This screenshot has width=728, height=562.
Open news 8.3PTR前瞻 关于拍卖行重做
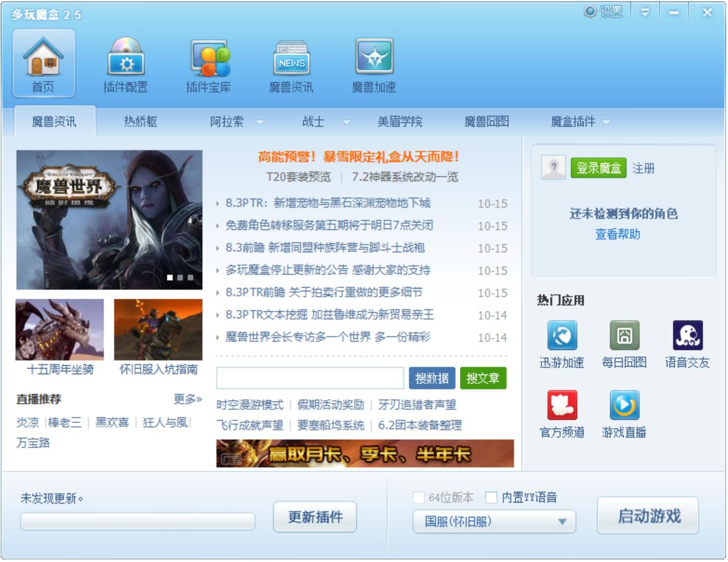coord(324,292)
